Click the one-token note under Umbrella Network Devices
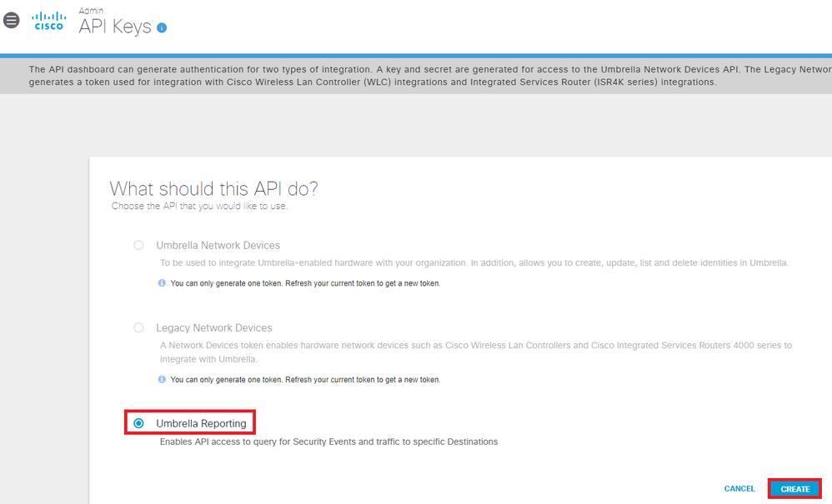The height and width of the screenshot is (504, 832). click(305, 283)
